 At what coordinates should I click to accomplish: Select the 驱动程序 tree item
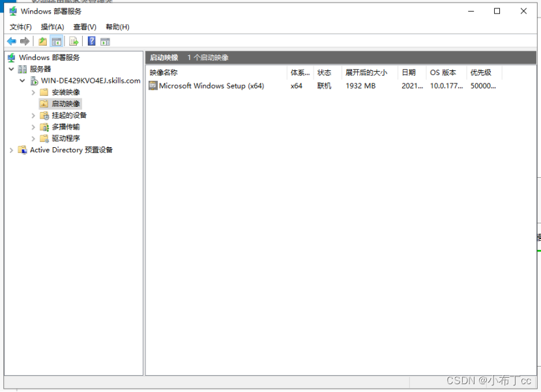click(x=66, y=139)
